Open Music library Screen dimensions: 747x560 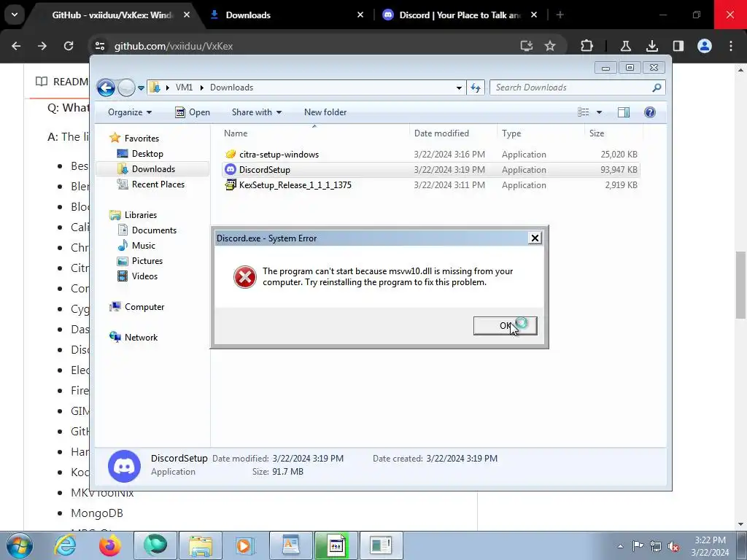144,245
